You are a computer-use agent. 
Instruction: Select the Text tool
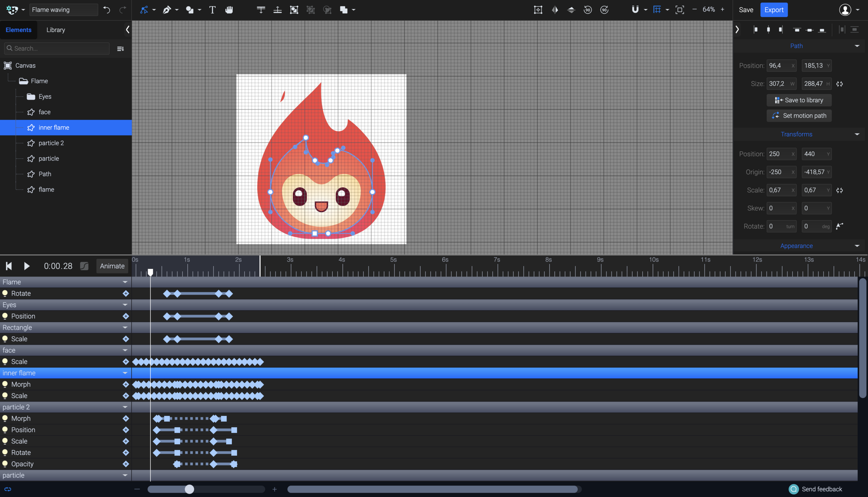pyautogui.click(x=212, y=10)
